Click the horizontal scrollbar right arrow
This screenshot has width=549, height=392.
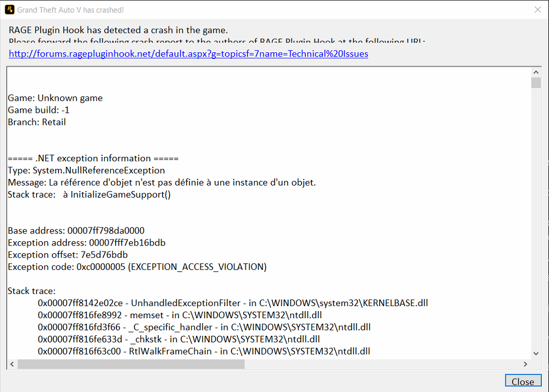pyautogui.click(x=525, y=364)
